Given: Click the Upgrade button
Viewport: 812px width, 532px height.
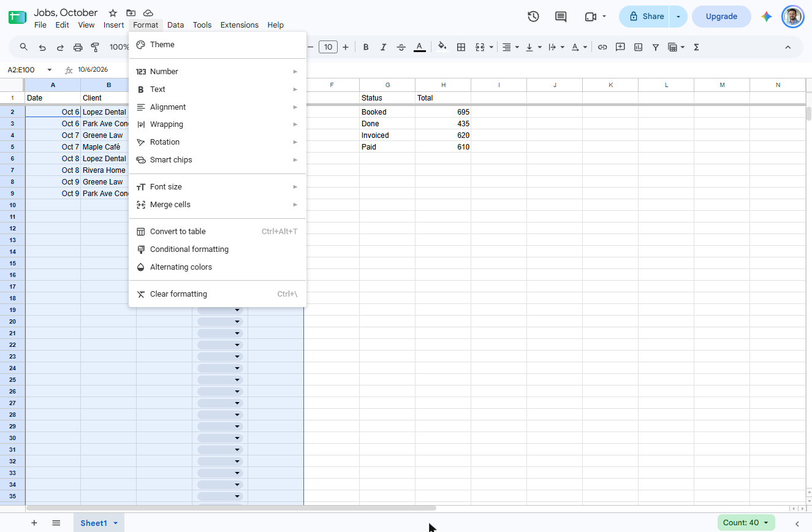Looking at the screenshot, I should 721,17.
